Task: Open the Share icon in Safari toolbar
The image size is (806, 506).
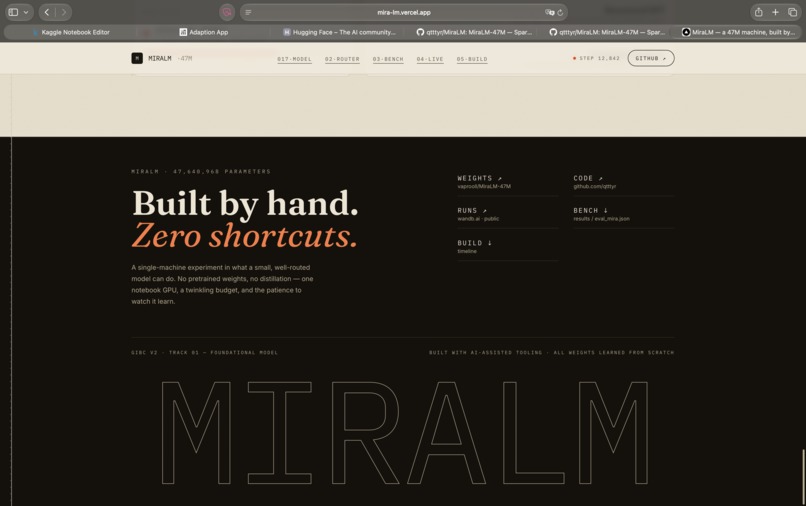Action: click(758, 12)
